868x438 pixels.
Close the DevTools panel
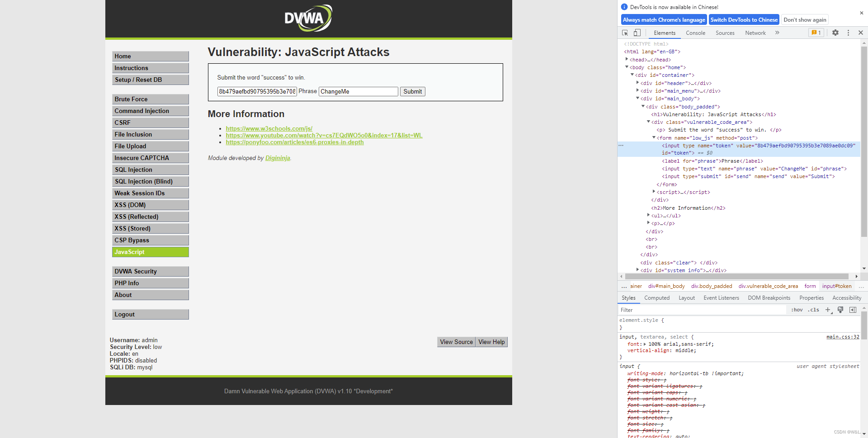click(x=861, y=33)
